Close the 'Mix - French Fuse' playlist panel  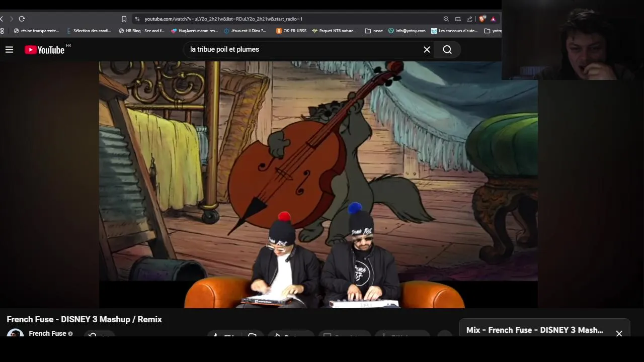(x=619, y=333)
